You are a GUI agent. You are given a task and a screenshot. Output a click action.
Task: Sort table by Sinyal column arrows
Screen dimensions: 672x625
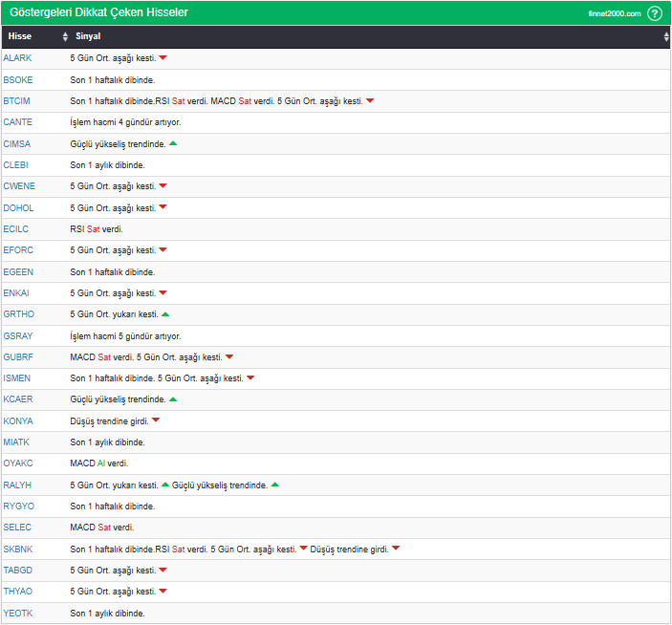coord(666,36)
